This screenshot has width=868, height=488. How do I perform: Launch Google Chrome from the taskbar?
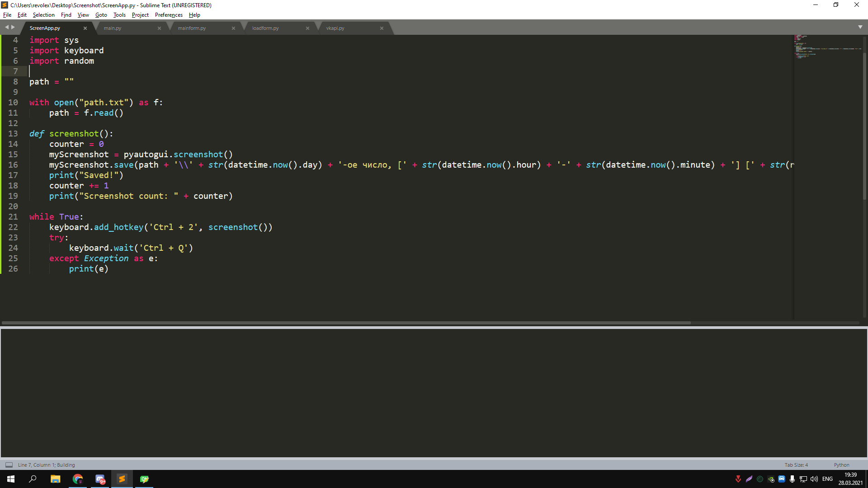point(78,479)
